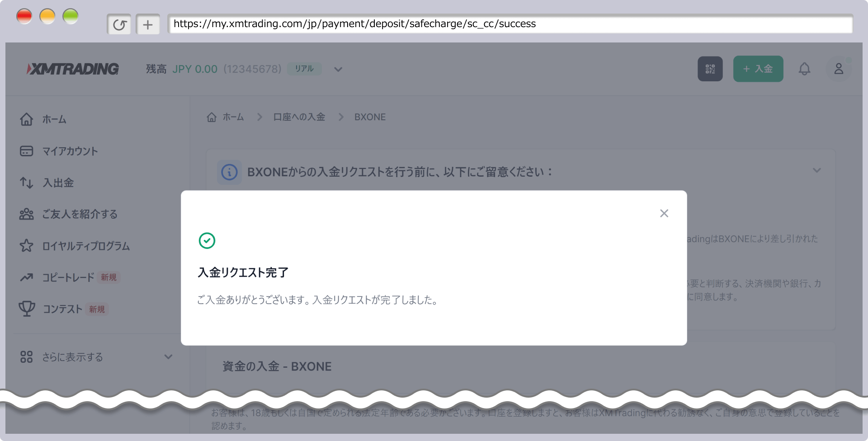The width and height of the screenshot is (868, 441).
Task: Click the browser reload button
Action: (x=119, y=25)
